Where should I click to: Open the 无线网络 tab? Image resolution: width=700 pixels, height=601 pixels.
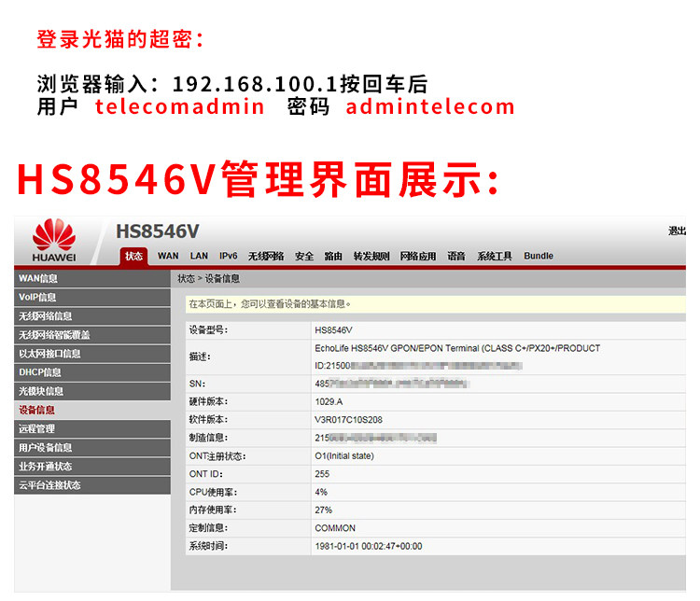coord(266,256)
